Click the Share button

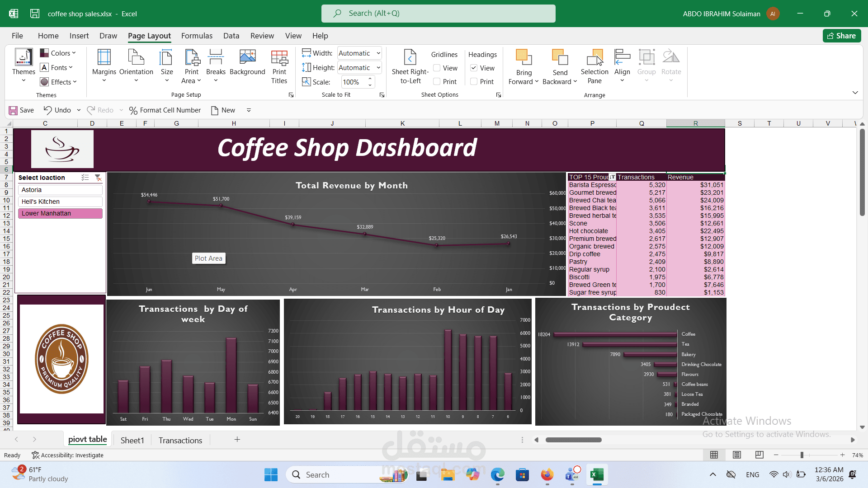click(841, 36)
